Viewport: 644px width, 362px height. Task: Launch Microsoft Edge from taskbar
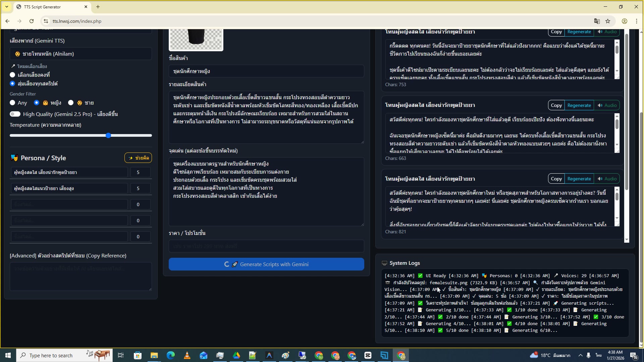coord(171,355)
